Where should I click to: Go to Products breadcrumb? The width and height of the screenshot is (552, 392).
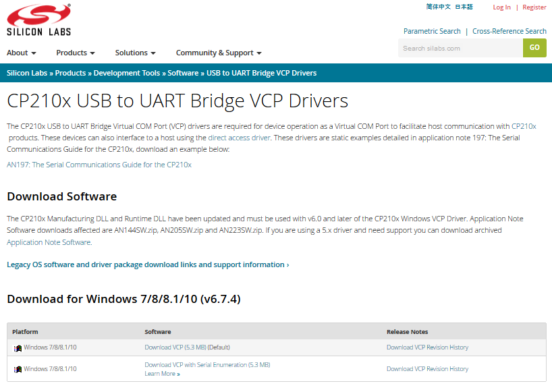70,73
